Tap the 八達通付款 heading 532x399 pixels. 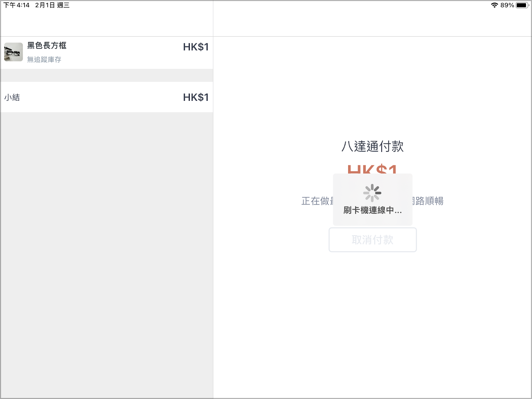click(x=372, y=146)
